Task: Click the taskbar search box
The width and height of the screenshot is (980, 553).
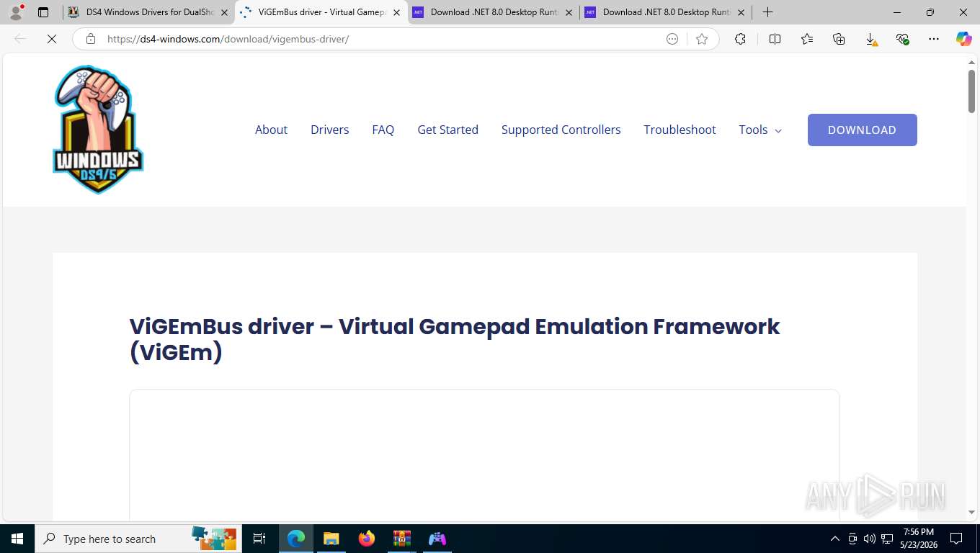Action: (139, 539)
